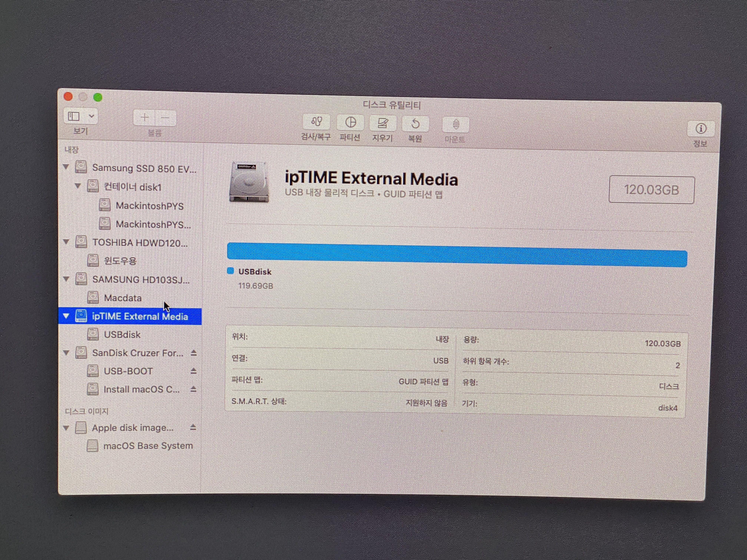Select macOS Base System volume
The image size is (747, 560).
[x=148, y=446]
